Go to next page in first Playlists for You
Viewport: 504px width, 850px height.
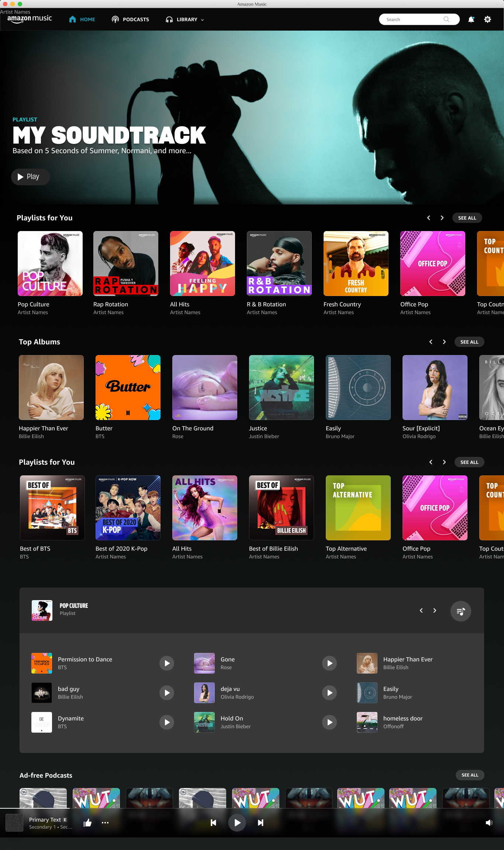[442, 218]
